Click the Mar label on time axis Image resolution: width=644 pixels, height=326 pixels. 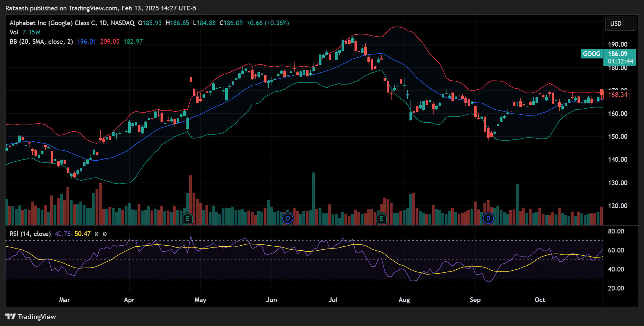(65, 300)
